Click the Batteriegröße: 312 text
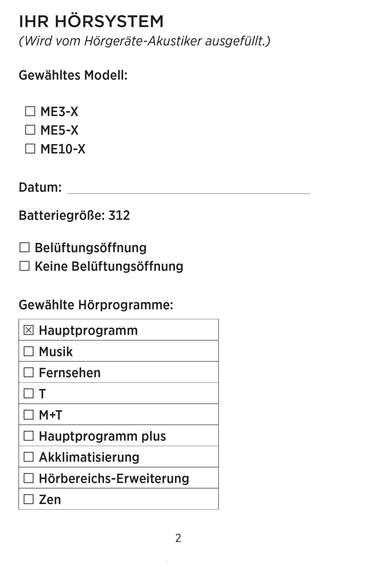This screenshot has height=567, width=392. pyautogui.click(x=74, y=215)
